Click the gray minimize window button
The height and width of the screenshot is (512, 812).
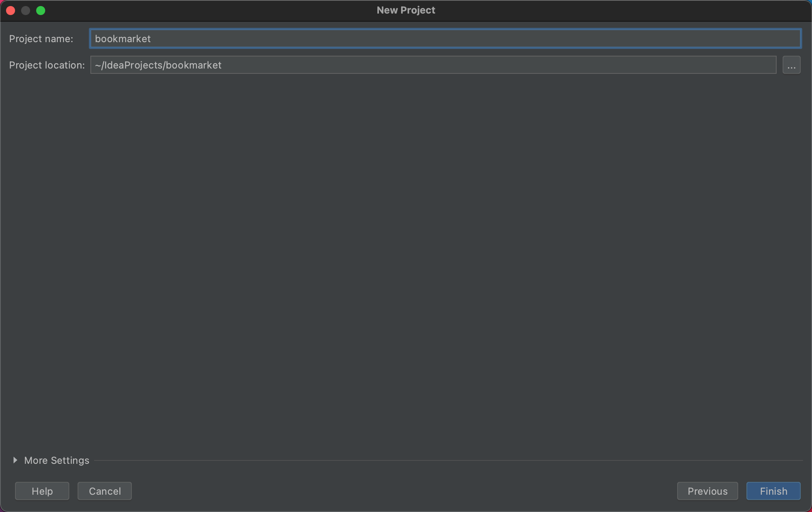26,11
